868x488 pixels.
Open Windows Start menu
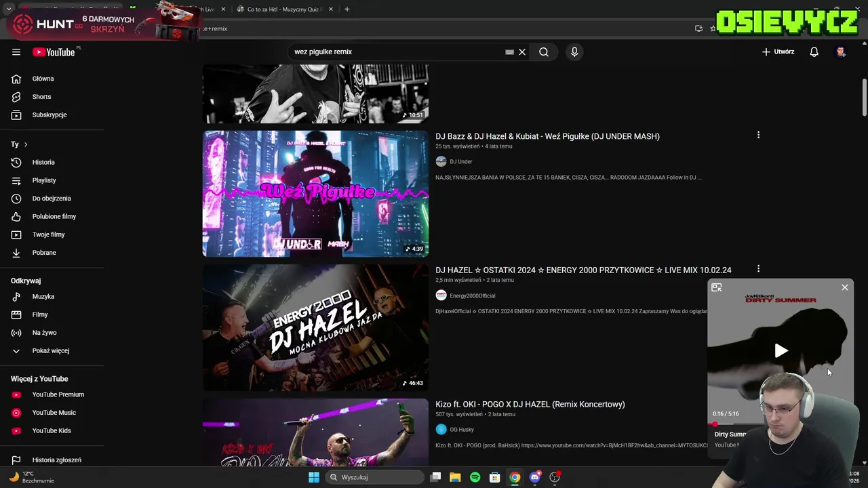(x=313, y=477)
